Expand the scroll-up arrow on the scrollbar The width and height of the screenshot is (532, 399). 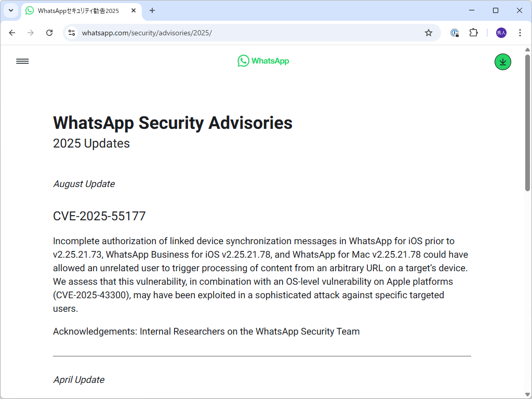(526, 49)
